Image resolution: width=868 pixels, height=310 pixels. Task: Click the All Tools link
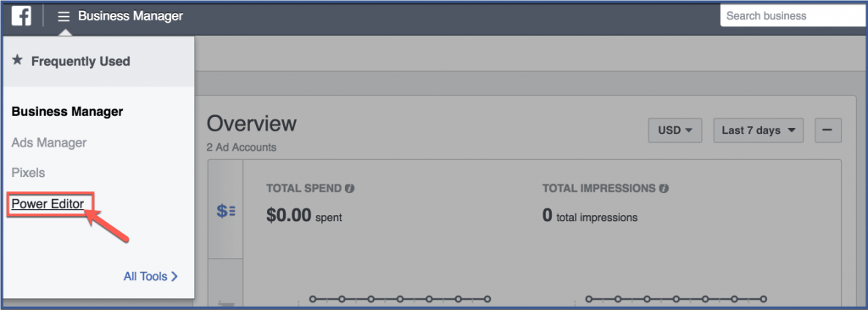[x=146, y=276]
